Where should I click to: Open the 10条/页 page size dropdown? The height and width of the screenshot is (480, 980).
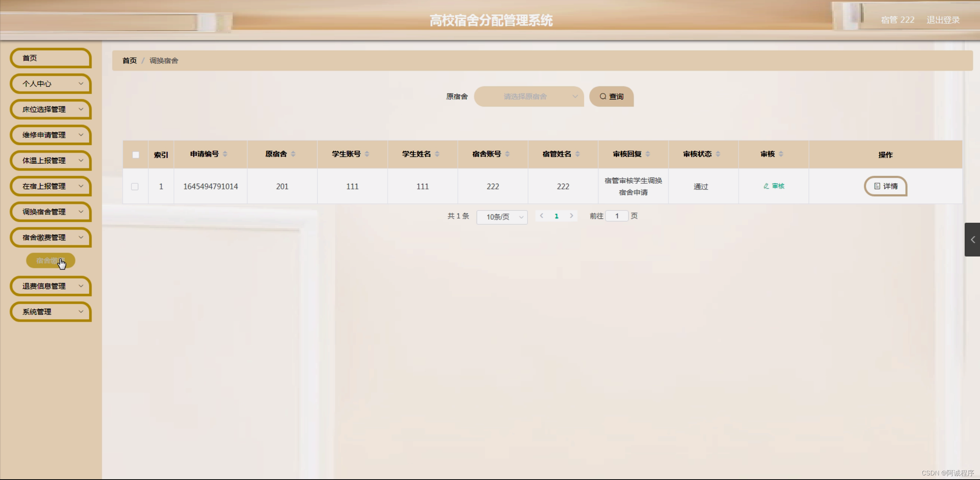click(502, 217)
